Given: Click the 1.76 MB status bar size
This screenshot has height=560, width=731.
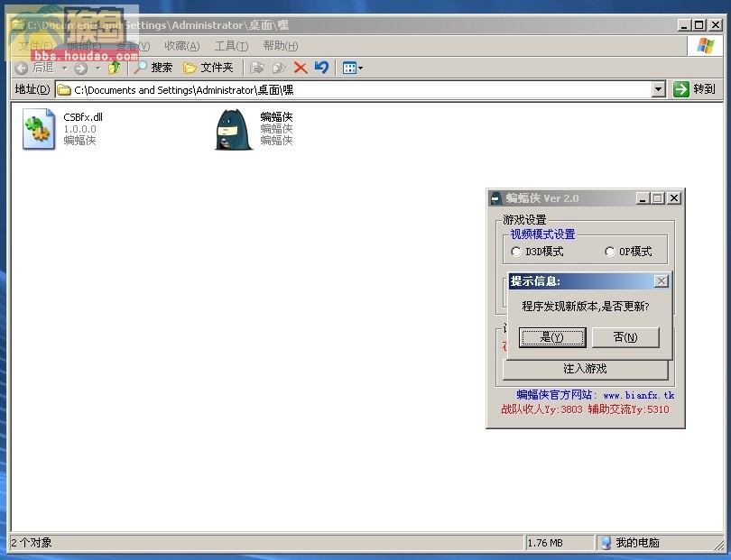Looking at the screenshot, I should [x=545, y=543].
